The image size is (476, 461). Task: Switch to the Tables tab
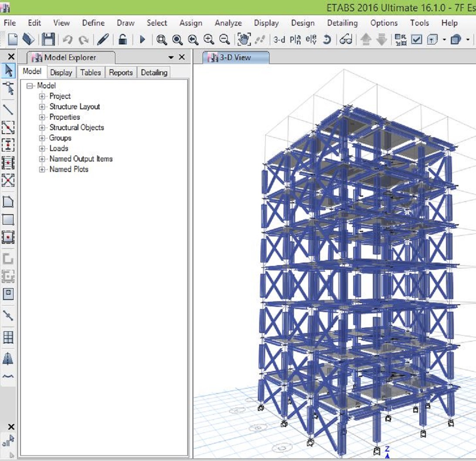(91, 73)
